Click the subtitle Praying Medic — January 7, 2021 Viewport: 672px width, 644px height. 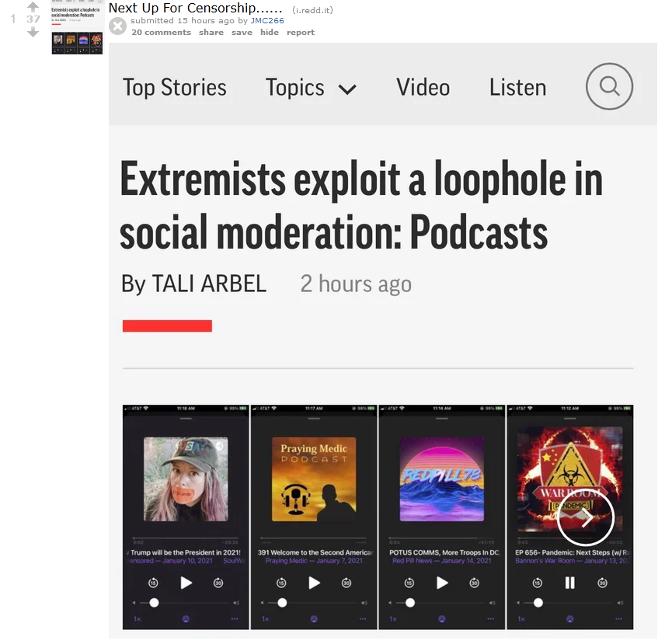pyautogui.click(x=314, y=560)
